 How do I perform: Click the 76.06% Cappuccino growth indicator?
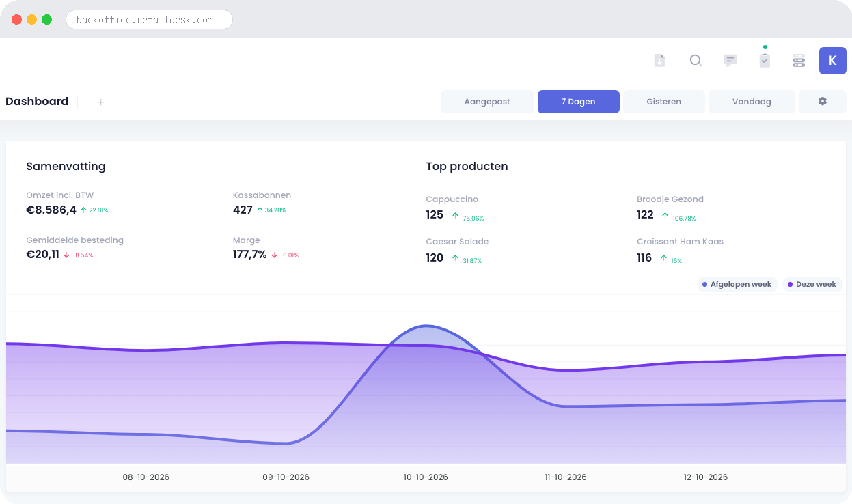click(x=468, y=216)
